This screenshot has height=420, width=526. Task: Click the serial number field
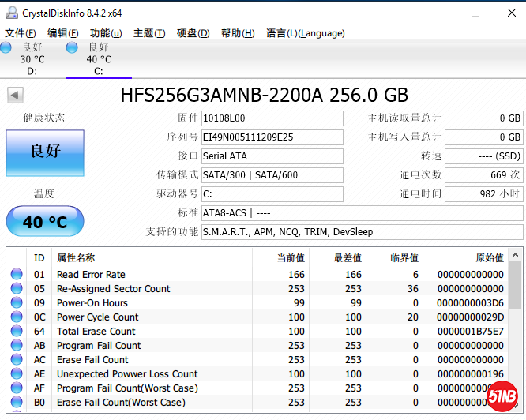(272, 137)
